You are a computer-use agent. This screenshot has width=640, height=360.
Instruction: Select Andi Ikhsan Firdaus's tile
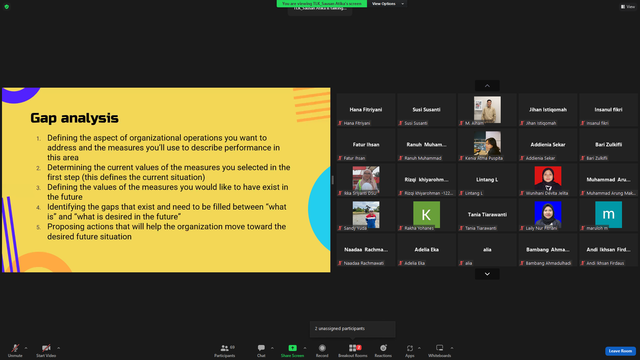pyautogui.click(x=608, y=250)
